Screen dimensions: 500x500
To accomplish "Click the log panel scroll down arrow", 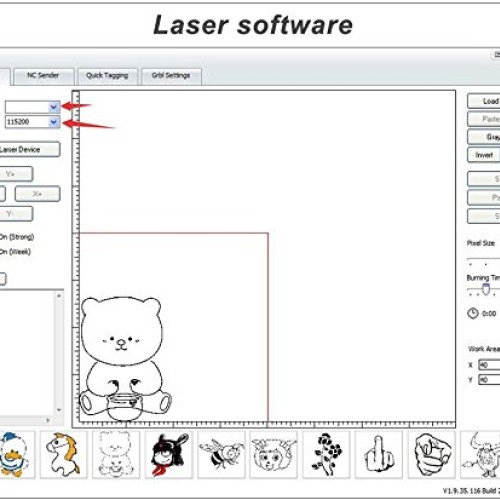I will tap(59, 410).
